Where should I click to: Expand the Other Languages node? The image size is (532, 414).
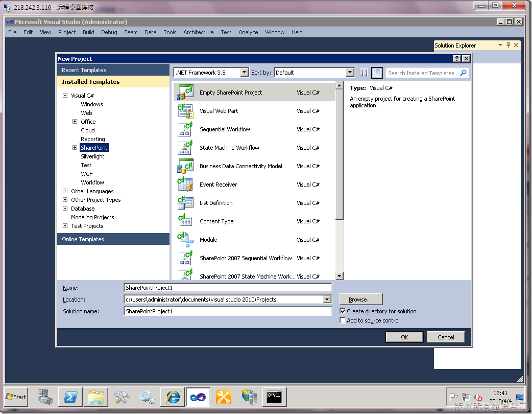coord(65,191)
